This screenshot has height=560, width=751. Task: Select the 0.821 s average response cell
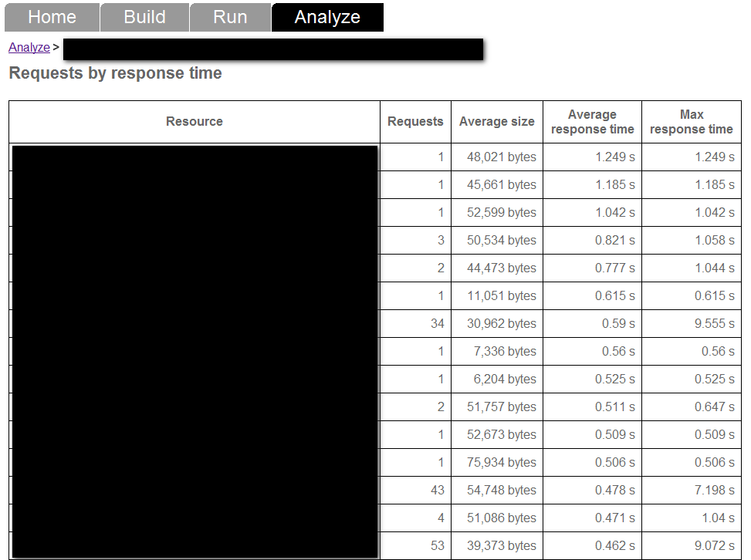(x=614, y=241)
